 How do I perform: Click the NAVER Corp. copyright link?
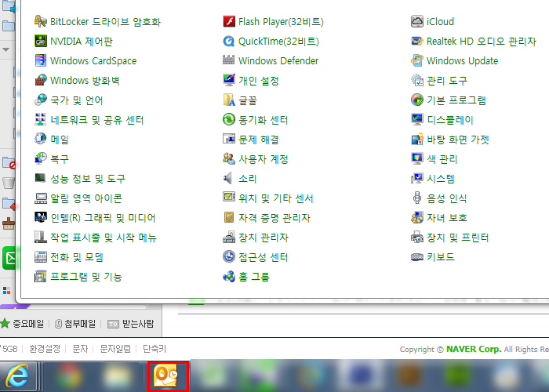pos(474,349)
